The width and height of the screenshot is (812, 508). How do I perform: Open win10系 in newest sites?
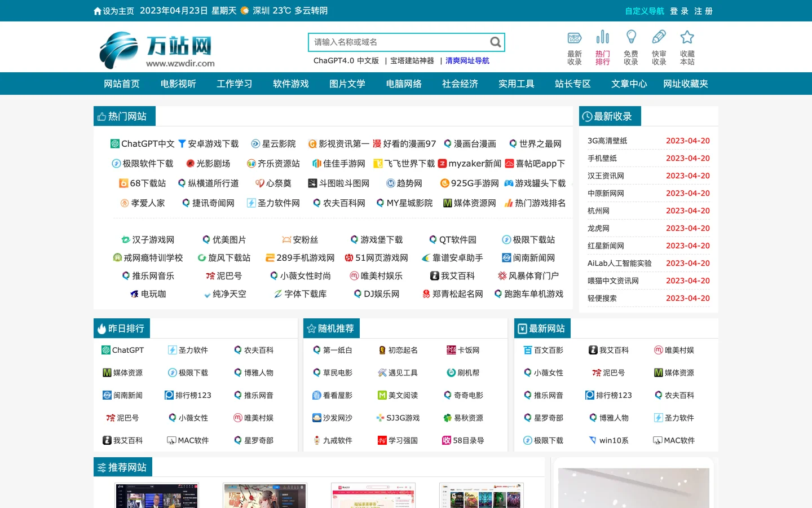(608, 440)
